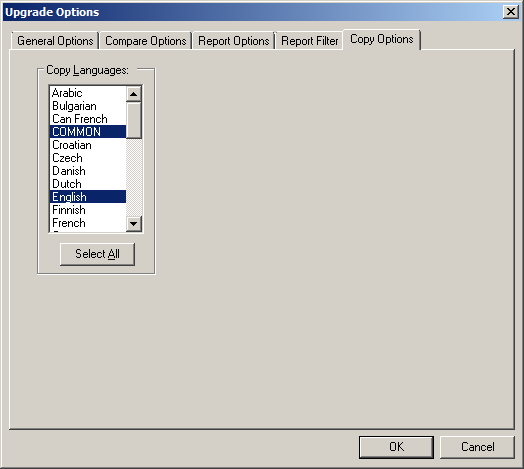
Task: Choose Dutch in Copy Languages
Action: pyautogui.click(x=88, y=184)
